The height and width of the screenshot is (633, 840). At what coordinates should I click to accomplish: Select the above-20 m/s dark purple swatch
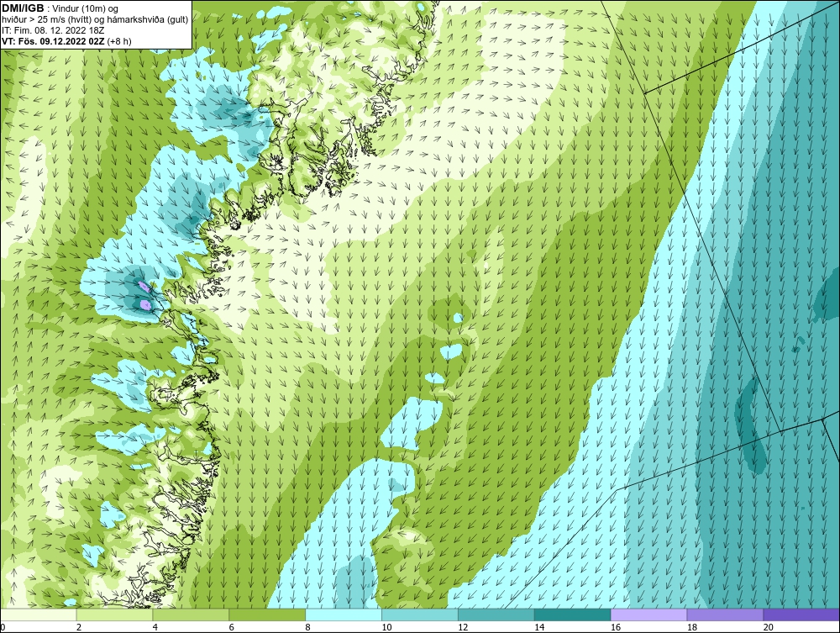(801, 615)
